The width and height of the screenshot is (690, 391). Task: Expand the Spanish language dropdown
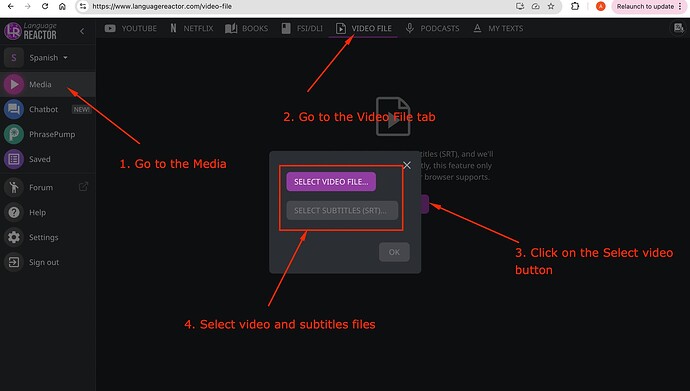48,58
